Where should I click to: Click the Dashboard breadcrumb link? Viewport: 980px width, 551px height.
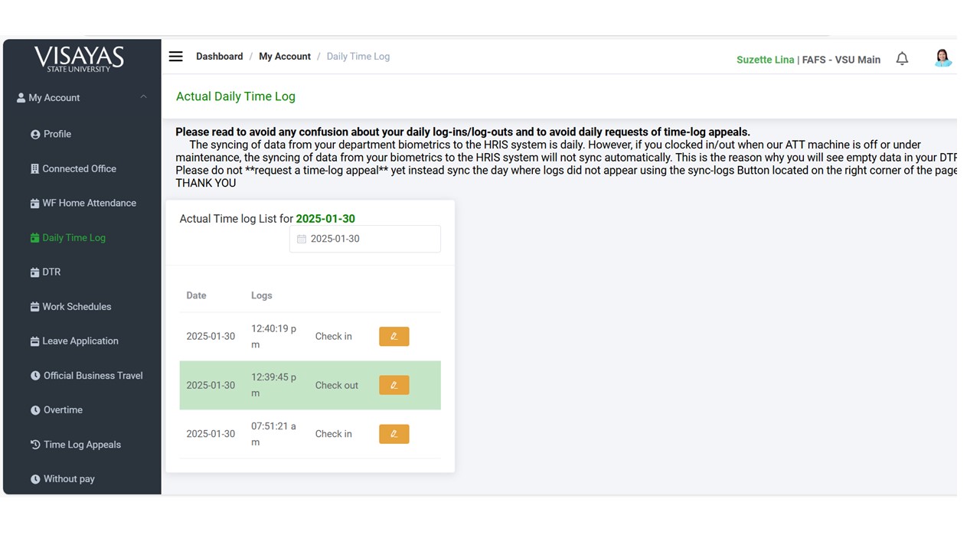click(x=219, y=57)
